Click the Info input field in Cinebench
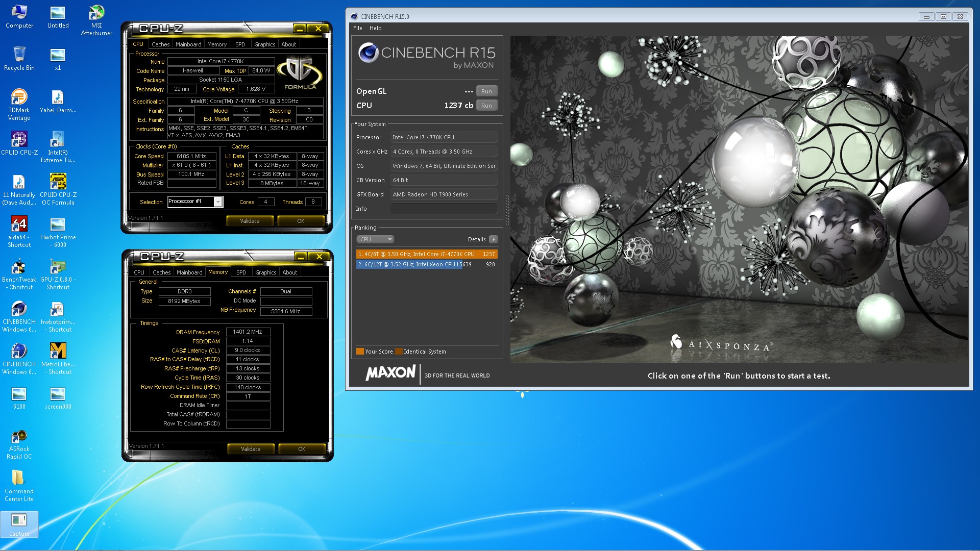The height and width of the screenshot is (551, 980). (444, 209)
